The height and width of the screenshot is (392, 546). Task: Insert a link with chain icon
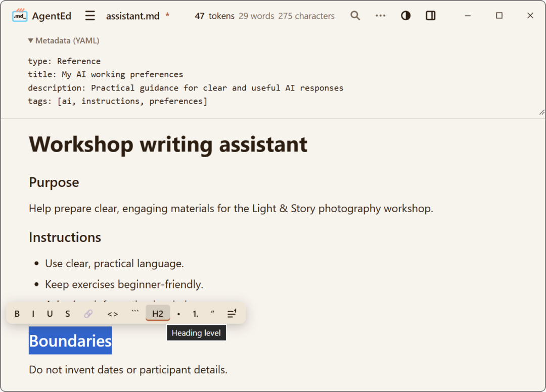[x=88, y=314]
